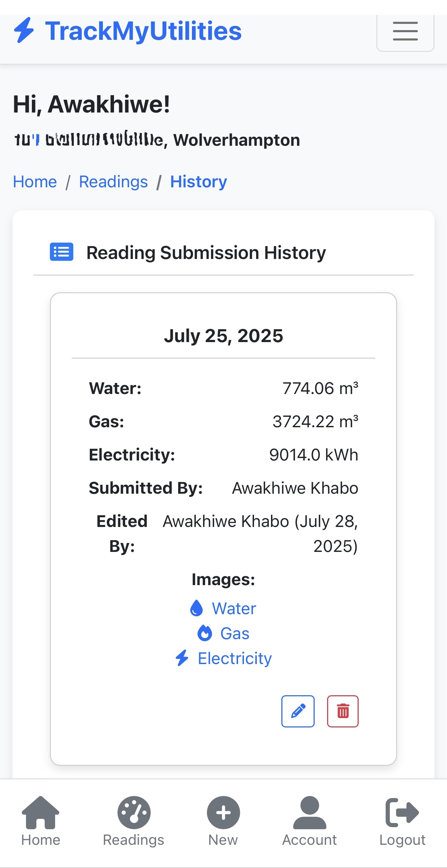Open the Account tab
Image resolution: width=447 pixels, height=868 pixels.
(x=309, y=821)
